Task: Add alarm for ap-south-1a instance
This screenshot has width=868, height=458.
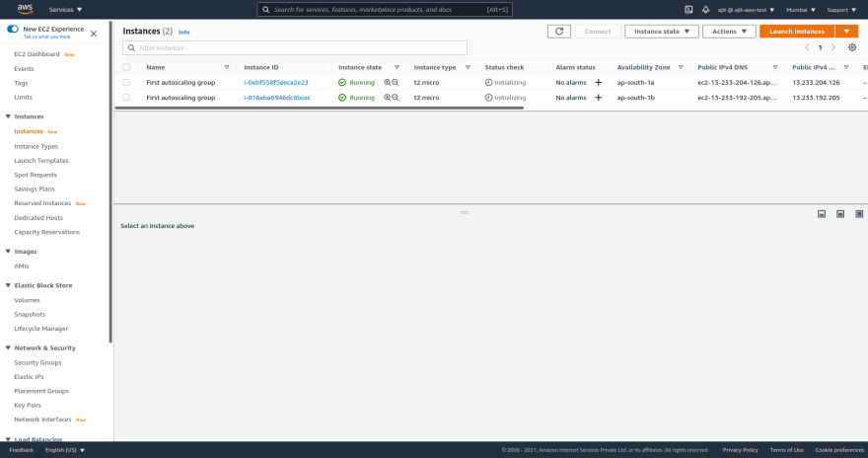Action: tap(598, 83)
